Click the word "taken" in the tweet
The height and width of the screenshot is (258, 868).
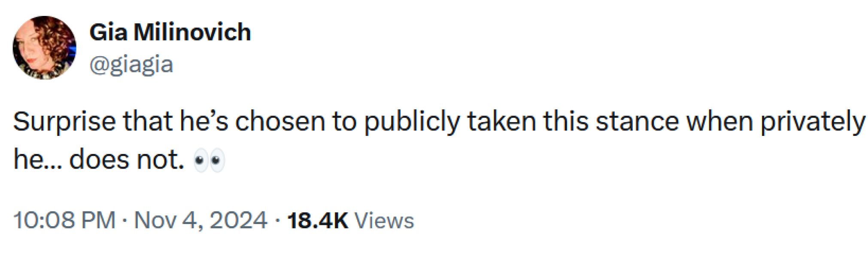[501, 122]
